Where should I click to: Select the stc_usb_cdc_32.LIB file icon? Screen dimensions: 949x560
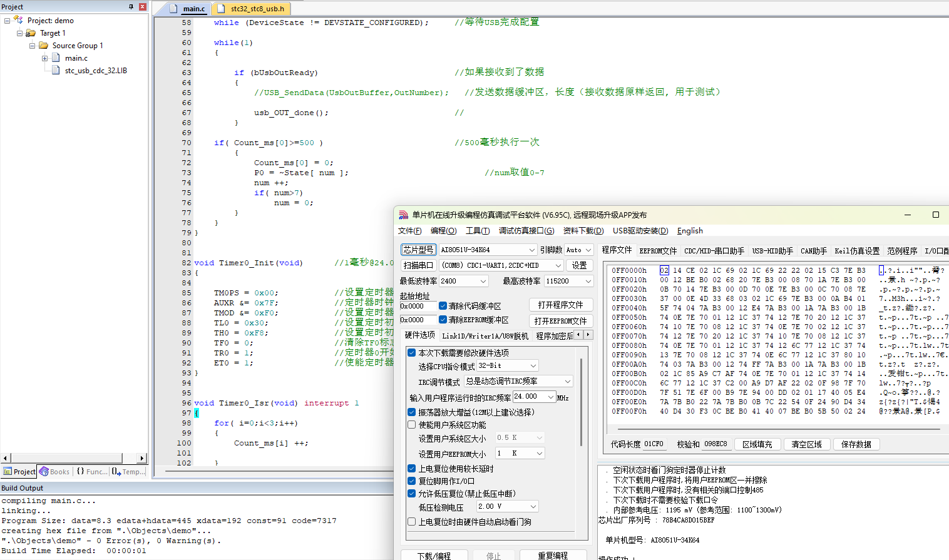coord(56,71)
